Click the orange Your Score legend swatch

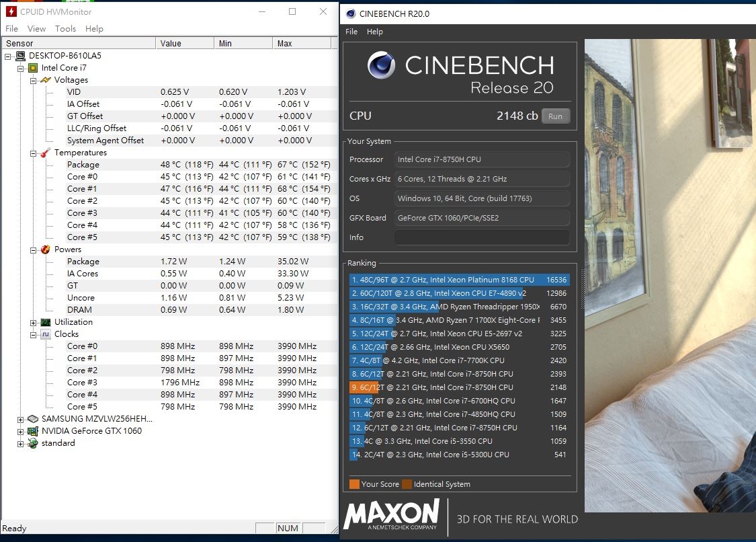pos(354,484)
